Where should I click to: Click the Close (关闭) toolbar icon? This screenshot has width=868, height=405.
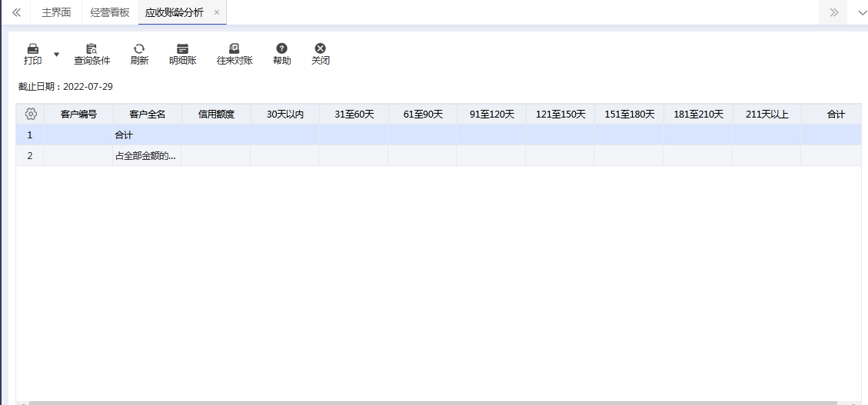click(321, 49)
